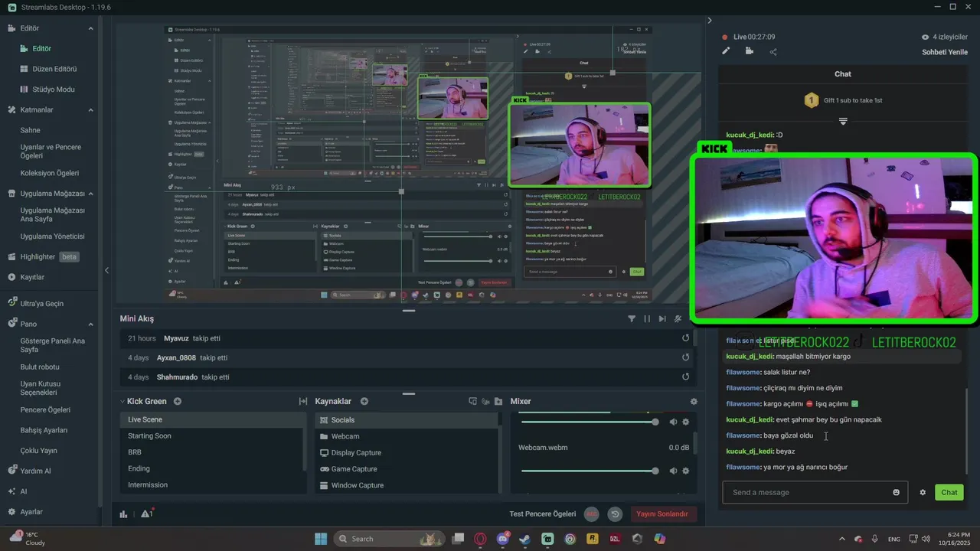Collapse the left navigation sidebar arrow
This screenshot has height=551, width=980.
[106, 270]
